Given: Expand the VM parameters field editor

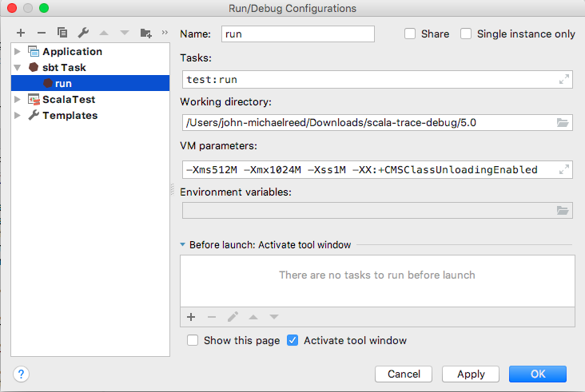Looking at the screenshot, I should coord(563,169).
